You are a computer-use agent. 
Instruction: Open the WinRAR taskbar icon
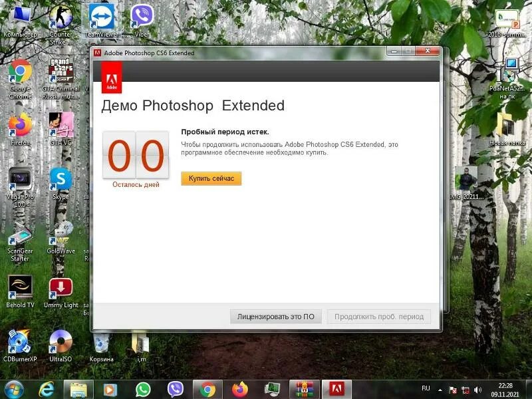(305, 390)
